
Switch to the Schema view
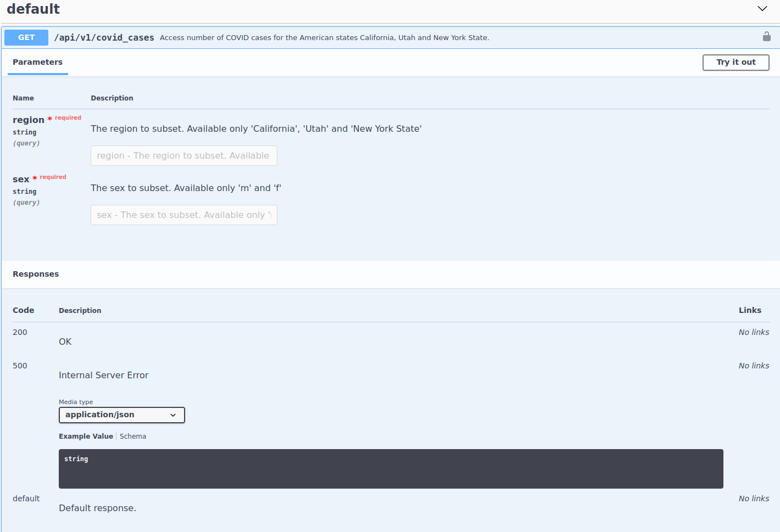pyautogui.click(x=133, y=436)
